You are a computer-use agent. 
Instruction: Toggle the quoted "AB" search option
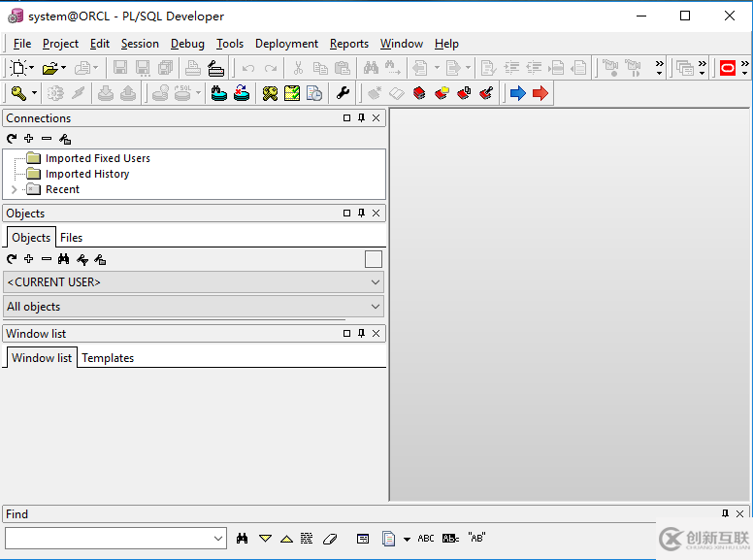tap(476, 538)
